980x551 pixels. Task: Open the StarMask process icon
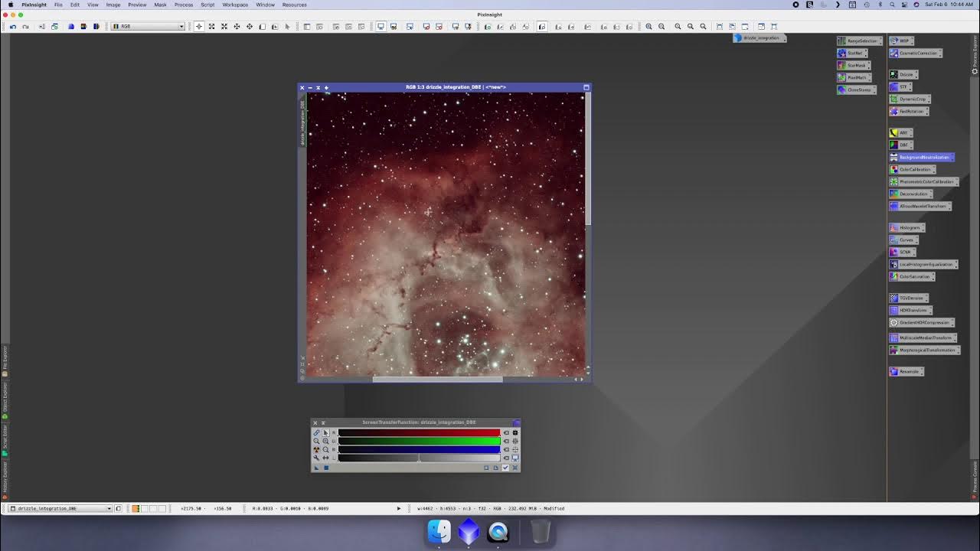(854, 65)
